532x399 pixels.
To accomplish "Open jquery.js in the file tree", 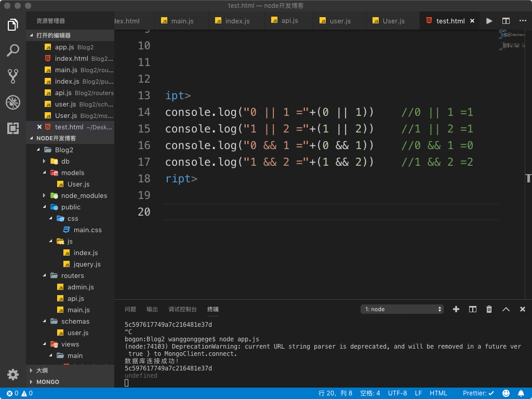I will point(87,264).
